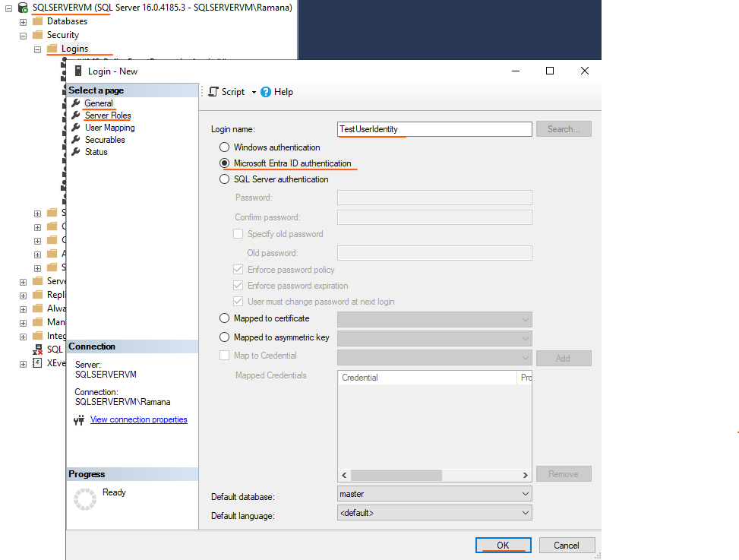This screenshot has height=560, width=739.
Task: Click the SQLSERVERVM server node icon
Action: [23, 8]
